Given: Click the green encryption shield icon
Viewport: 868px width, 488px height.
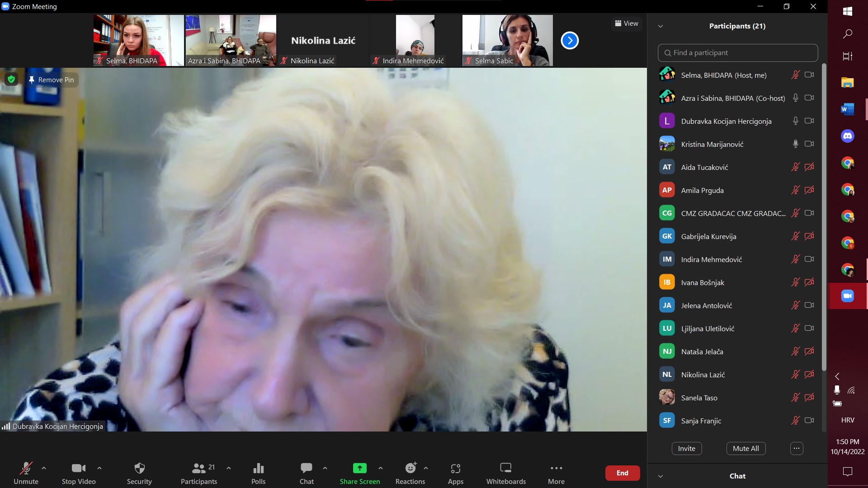Looking at the screenshot, I should [11, 80].
